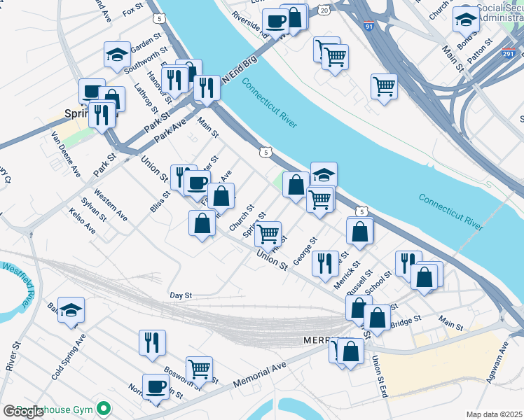Click the school marker near Garden St
The height and width of the screenshot is (420, 524).
(x=117, y=55)
